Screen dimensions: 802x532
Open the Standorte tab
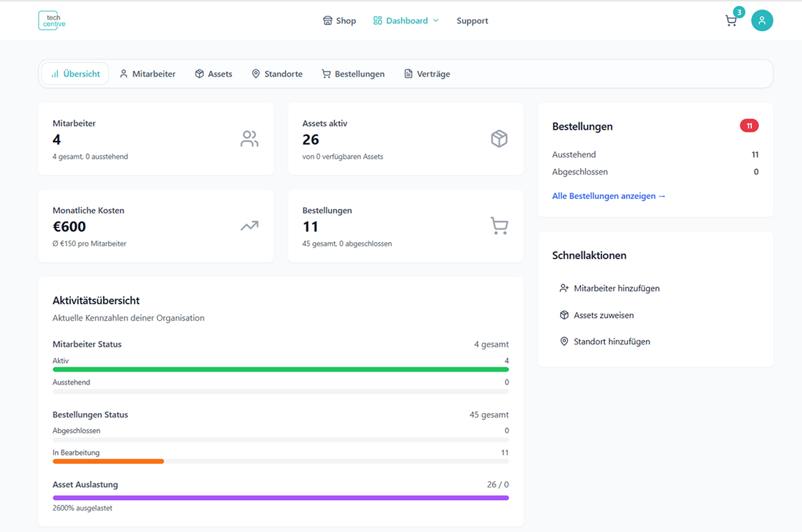(x=277, y=74)
